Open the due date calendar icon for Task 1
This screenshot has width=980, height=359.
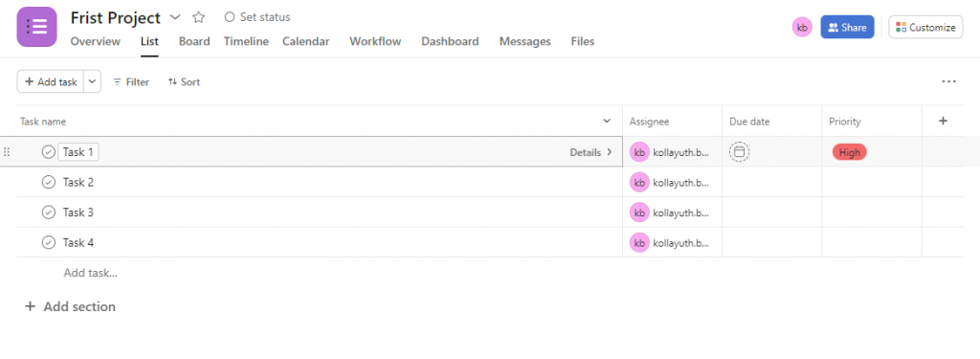pyautogui.click(x=740, y=152)
